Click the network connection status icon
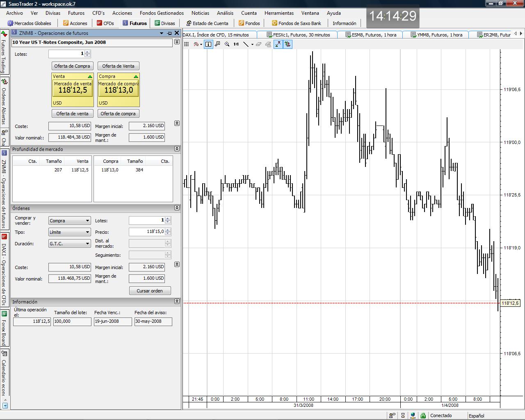Image resolution: width=525 pixels, height=420 pixels. coord(413,415)
